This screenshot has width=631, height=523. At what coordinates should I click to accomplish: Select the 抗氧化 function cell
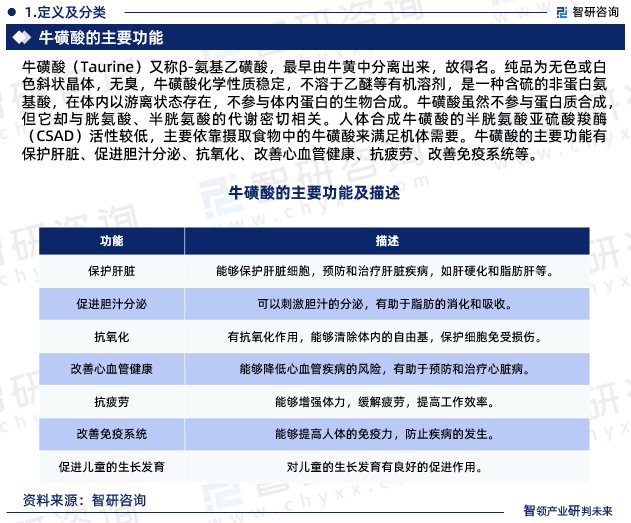111,337
